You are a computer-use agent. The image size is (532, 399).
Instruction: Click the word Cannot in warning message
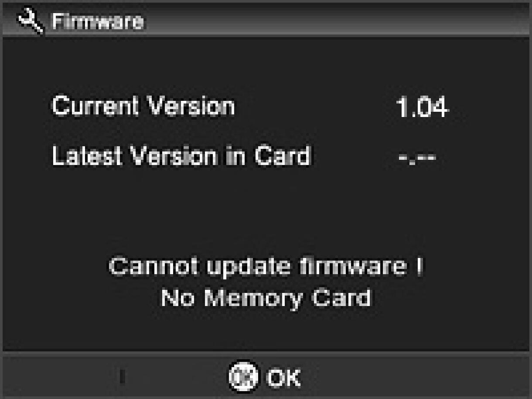pos(155,267)
